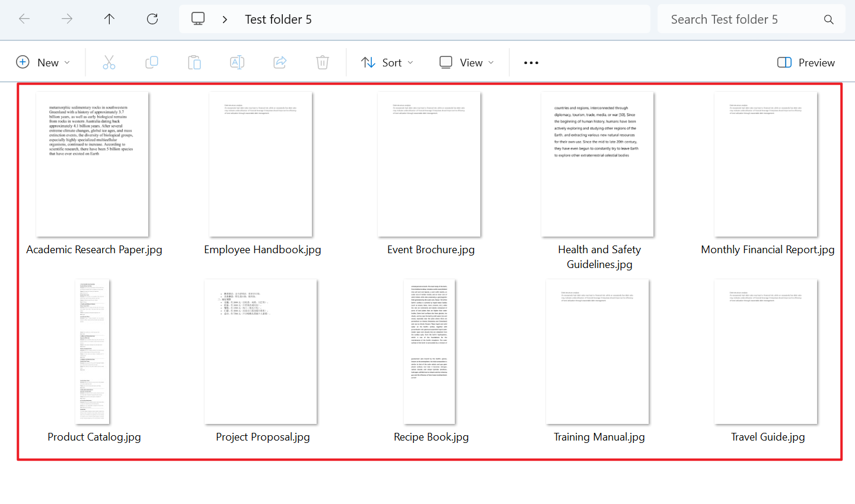Viewport: 855px width, 504px height.
Task: Open the See more ellipsis menu
Action: (x=531, y=62)
